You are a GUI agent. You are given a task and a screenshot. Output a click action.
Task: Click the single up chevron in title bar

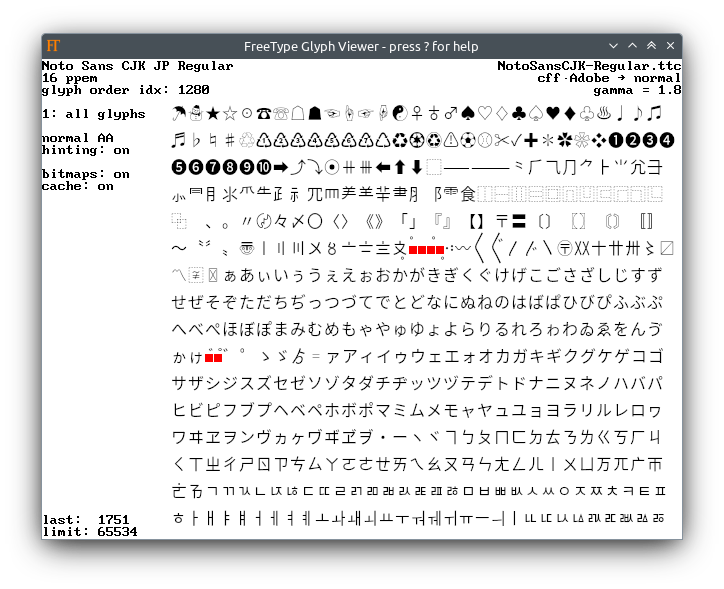click(x=633, y=45)
